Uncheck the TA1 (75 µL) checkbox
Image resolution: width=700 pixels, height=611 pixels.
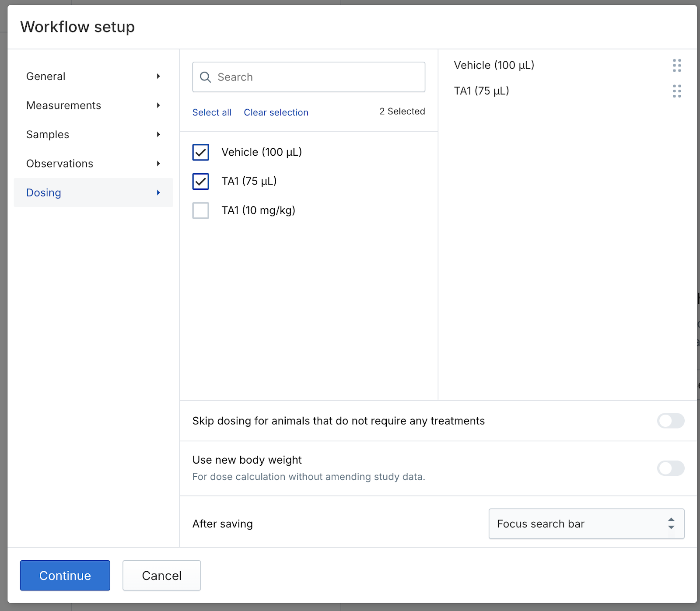coord(201,182)
